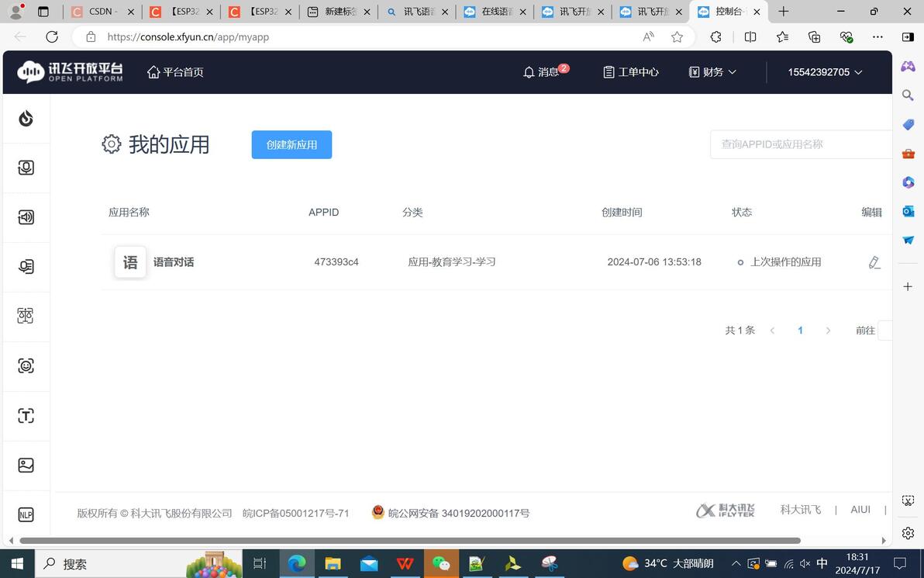Expand the 财务 dropdown menu
Screen dimensions: 924x578
click(x=712, y=72)
